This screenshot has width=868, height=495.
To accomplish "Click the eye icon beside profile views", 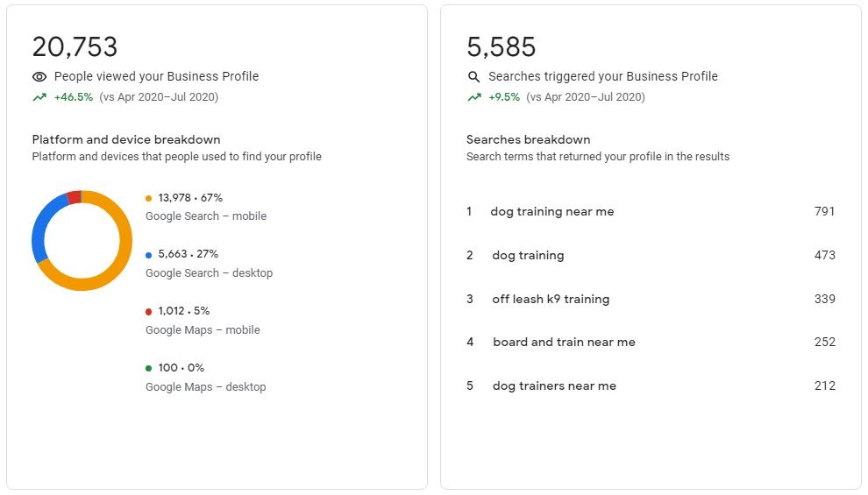I will pyautogui.click(x=39, y=77).
